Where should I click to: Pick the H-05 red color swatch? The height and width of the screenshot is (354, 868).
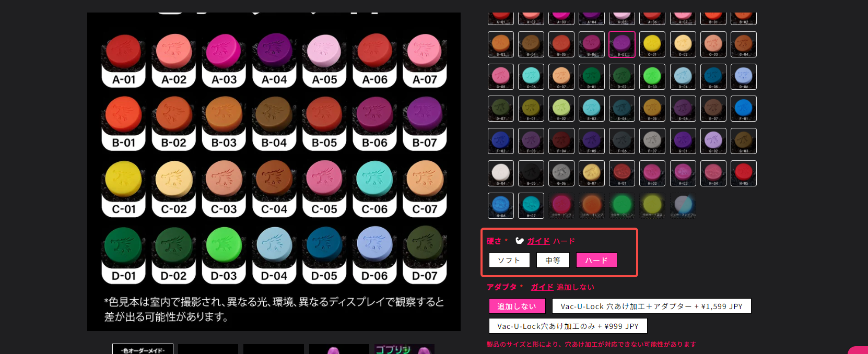coord(743,173)
